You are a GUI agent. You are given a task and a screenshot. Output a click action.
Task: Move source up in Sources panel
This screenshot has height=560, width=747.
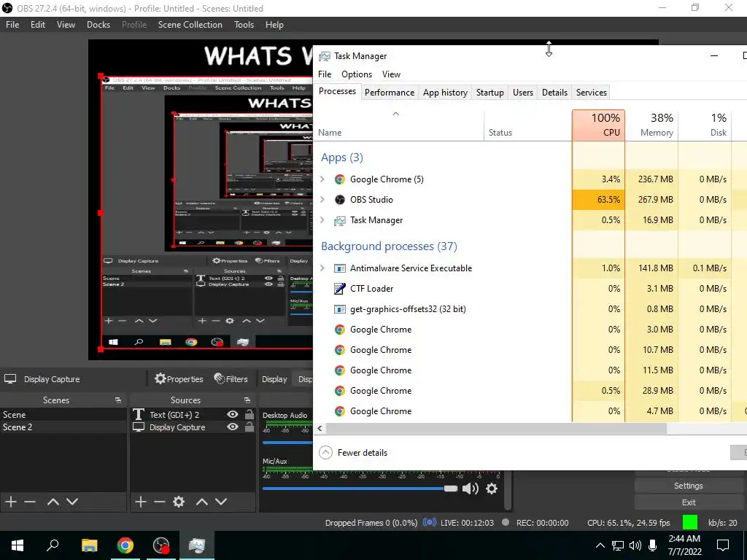click(x=201, y=502)
